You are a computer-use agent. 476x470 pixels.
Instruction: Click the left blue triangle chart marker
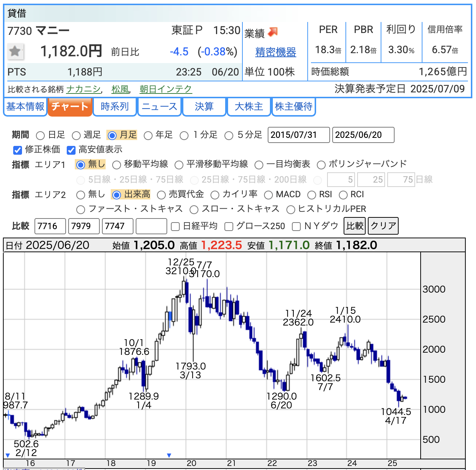coord(7,455)
